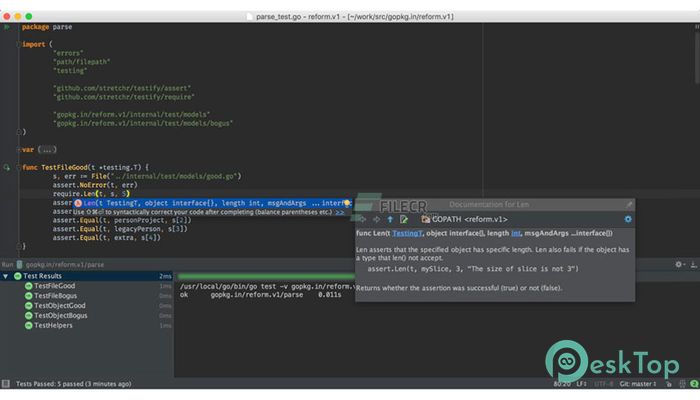The height and width of the screenshot is (400, 700).
Task: Click the "github.com/stretchr/testify/assert" import line
Action: click(122, 88)
